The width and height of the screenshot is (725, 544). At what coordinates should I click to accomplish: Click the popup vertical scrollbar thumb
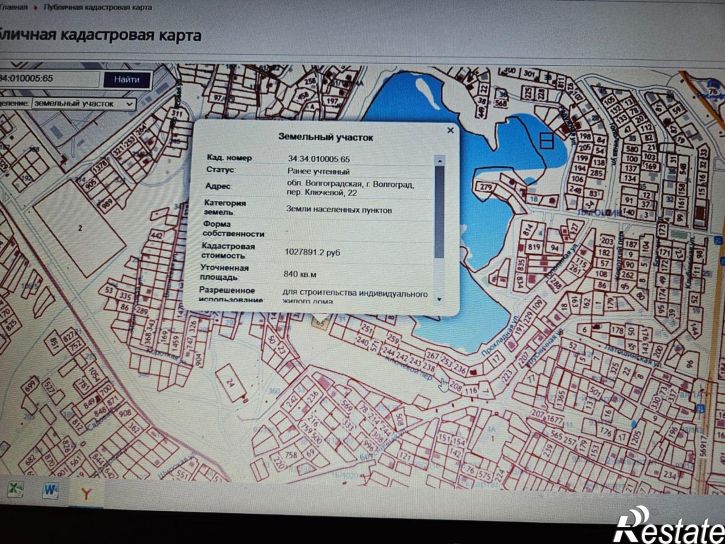pyautogui.click(x=439, y=212)
